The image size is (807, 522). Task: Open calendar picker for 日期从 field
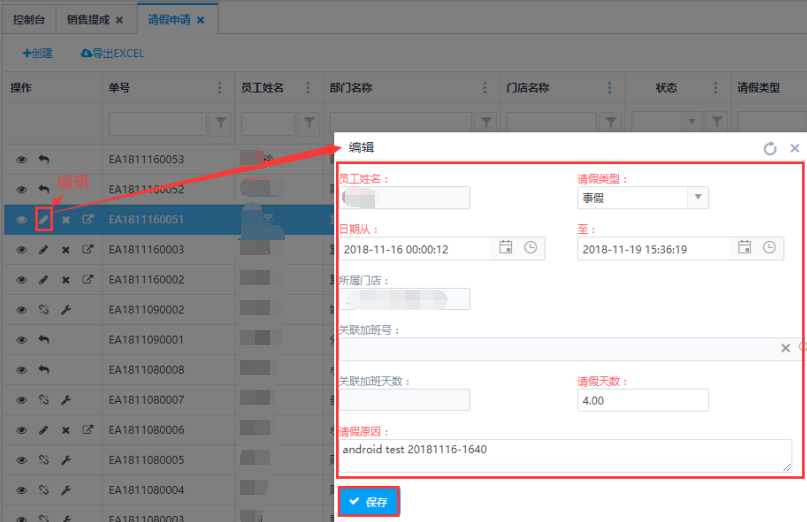506,248
